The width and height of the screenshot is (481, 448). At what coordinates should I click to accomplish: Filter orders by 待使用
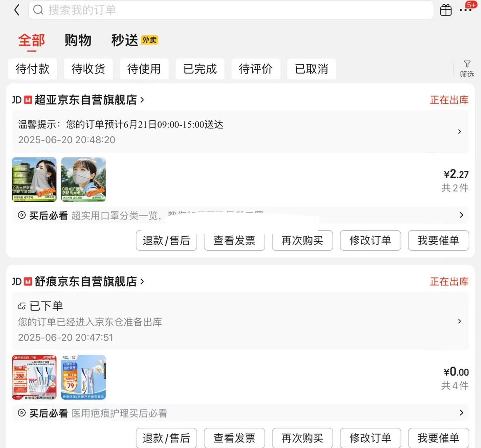144,69
